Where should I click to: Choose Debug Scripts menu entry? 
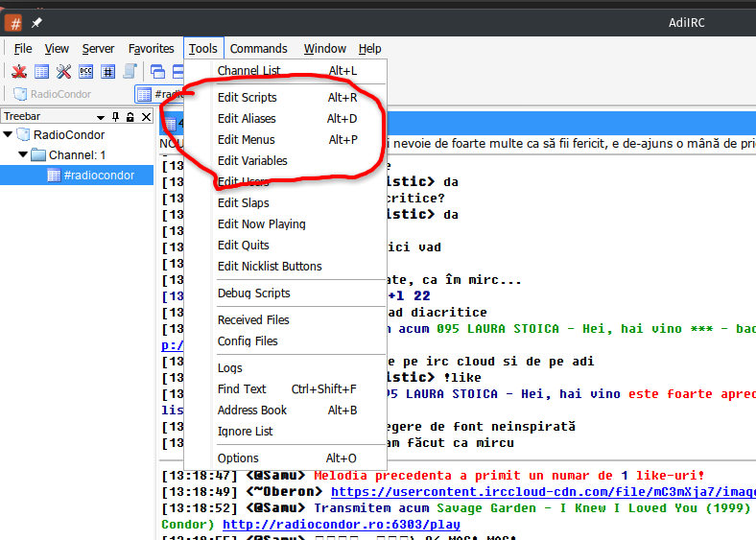coord(286,293)
